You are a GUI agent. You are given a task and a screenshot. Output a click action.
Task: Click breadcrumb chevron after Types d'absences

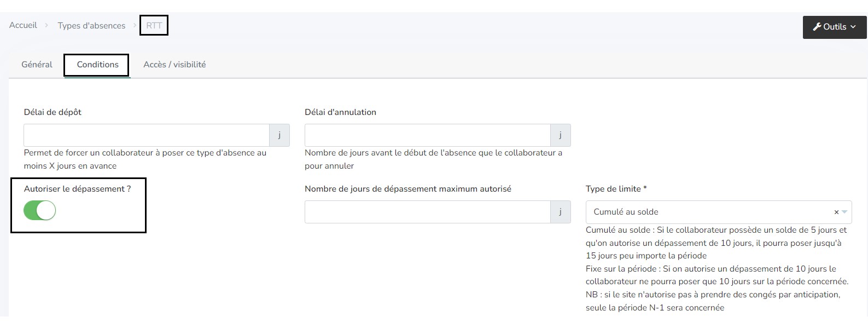(135, 26)
